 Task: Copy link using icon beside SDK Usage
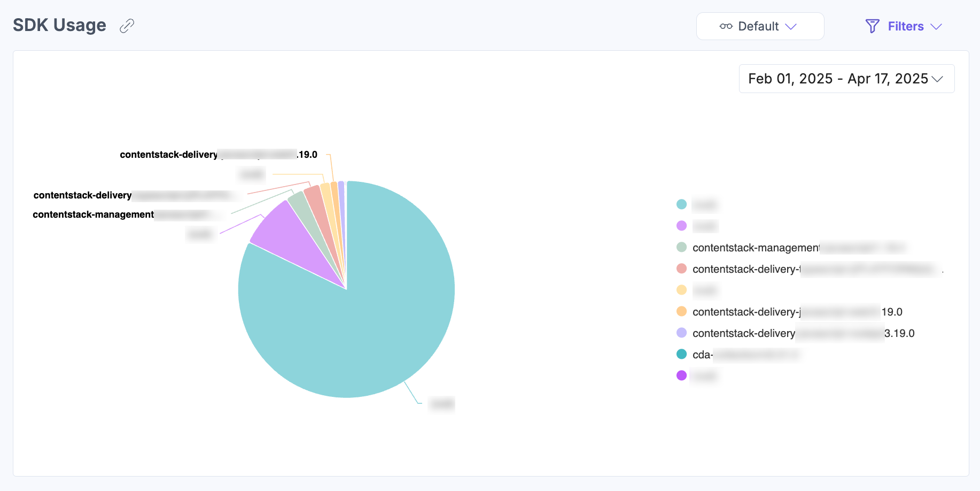pyautogui.click(x=127, y=26)
